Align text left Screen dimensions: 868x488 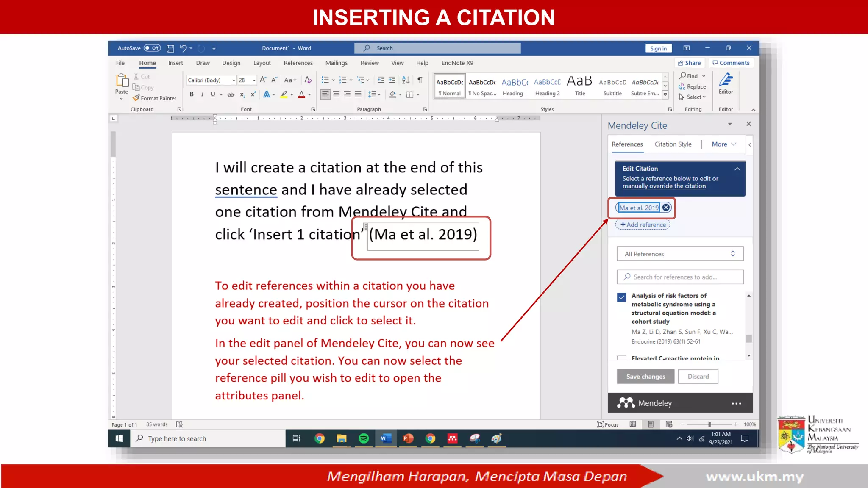pos(325,94)
